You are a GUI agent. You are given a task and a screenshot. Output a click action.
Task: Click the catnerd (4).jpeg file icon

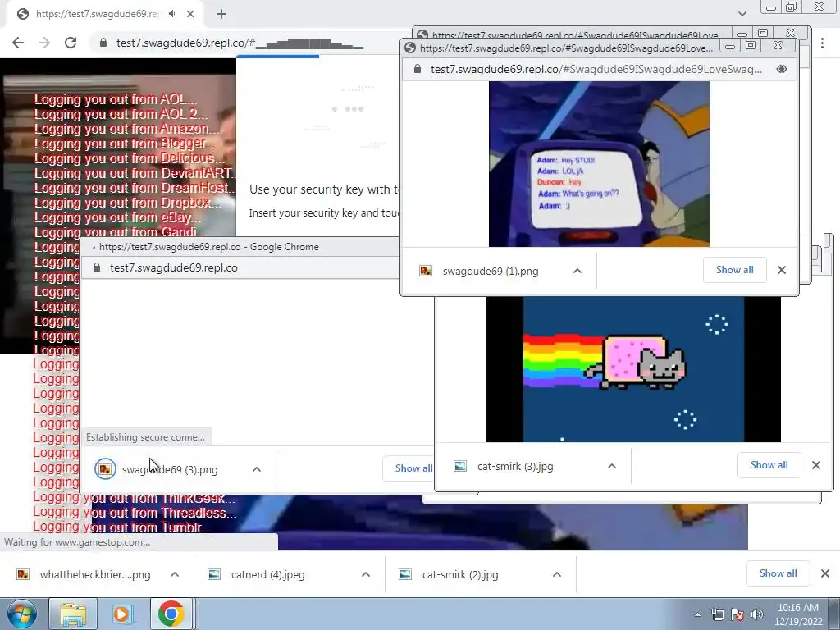coord(214,574)
